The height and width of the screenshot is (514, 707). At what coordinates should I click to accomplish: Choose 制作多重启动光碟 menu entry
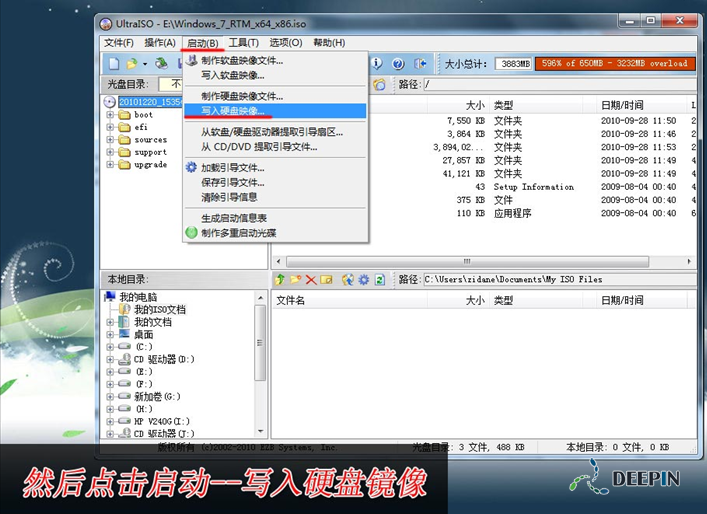[x=238, y=233]
